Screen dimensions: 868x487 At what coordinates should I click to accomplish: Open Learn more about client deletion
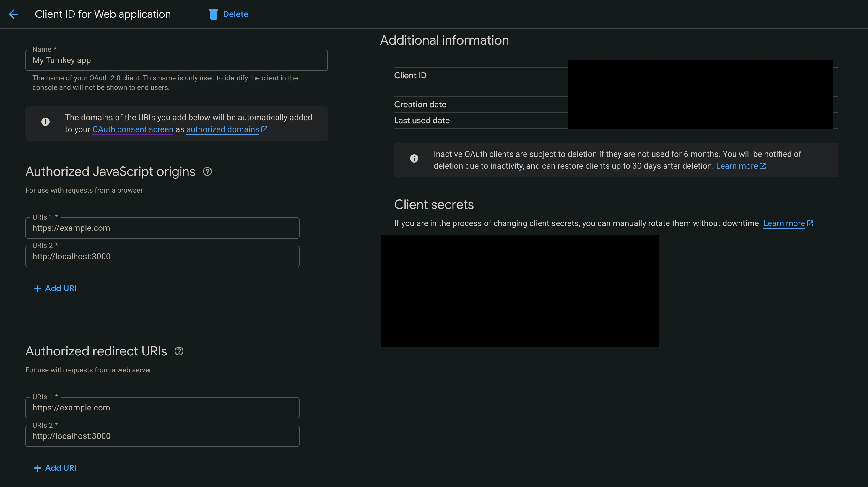737,166
